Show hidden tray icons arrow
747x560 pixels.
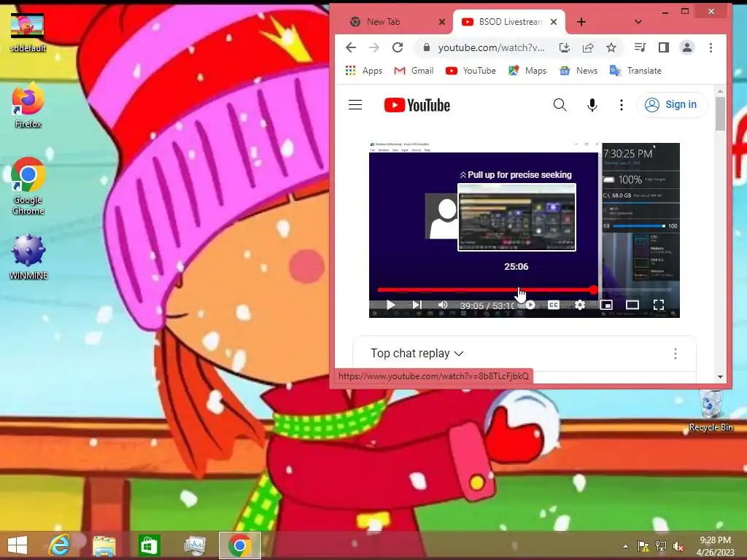click(x=625, y=546)
